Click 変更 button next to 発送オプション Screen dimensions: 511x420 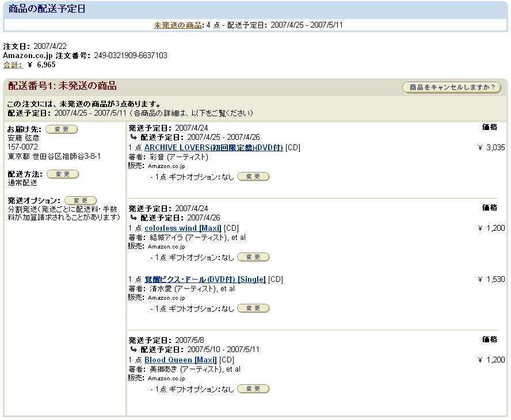click(81, 200)
